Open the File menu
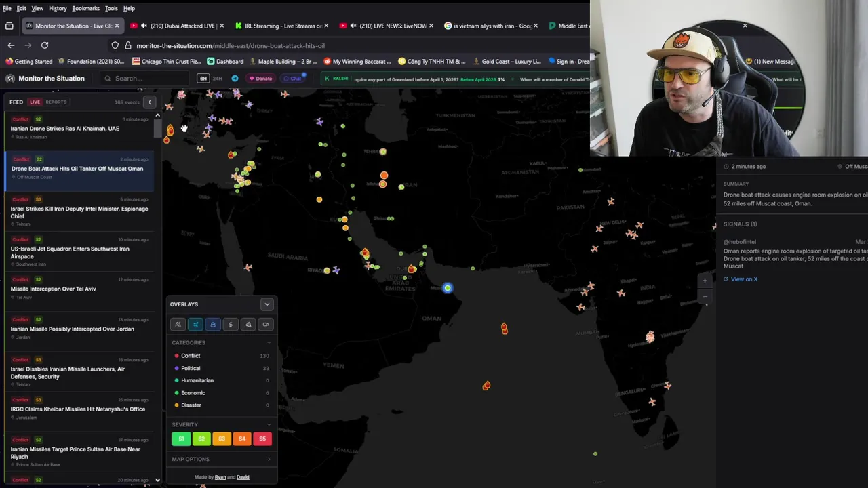The image size is (868, 488). [7, 8]
